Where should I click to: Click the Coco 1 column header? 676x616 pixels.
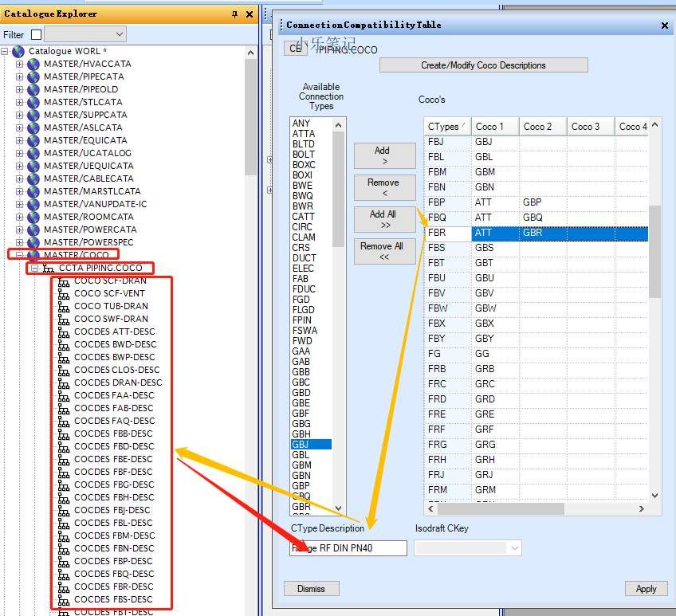[495, 127]
